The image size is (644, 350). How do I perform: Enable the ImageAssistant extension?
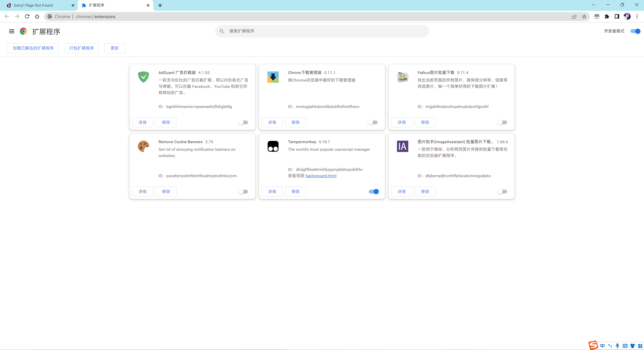[x=502, y=191]
